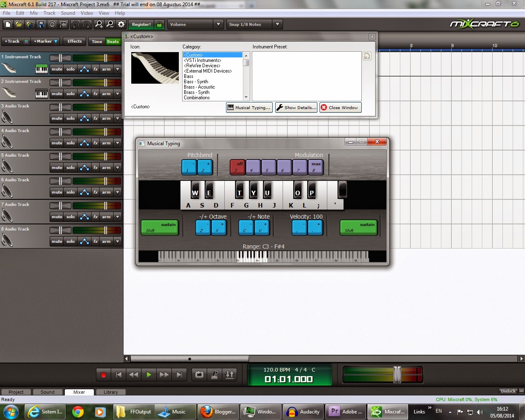Click the green padlock icon beside Register
Viewport: 525px width, 420px height.
[x=160, y=25]
